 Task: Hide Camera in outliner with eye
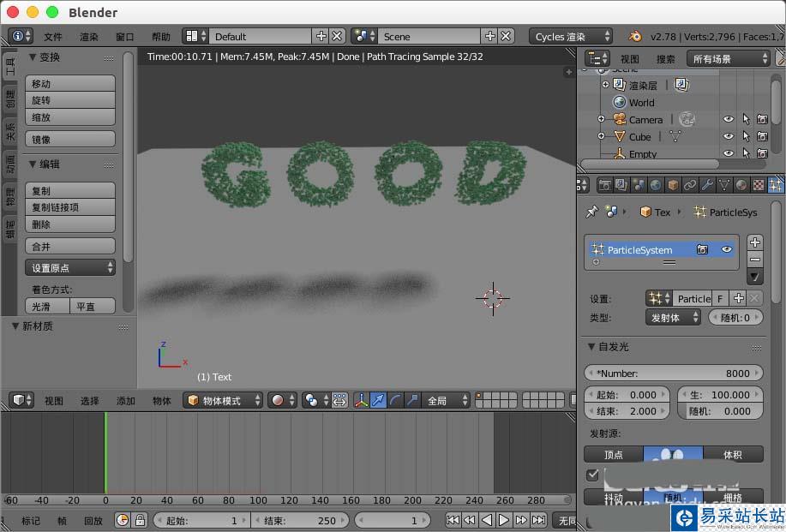pyautogui.click(x=729, y=119)
